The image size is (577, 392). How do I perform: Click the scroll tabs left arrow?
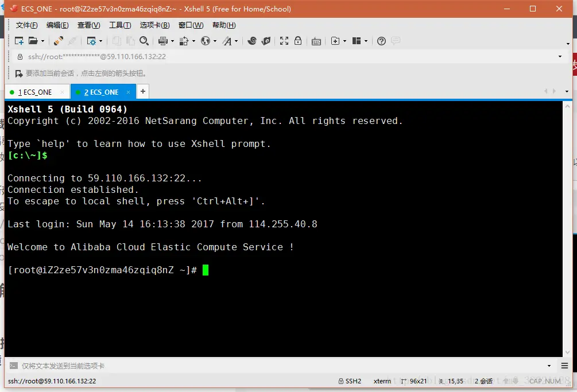(546, 91)
